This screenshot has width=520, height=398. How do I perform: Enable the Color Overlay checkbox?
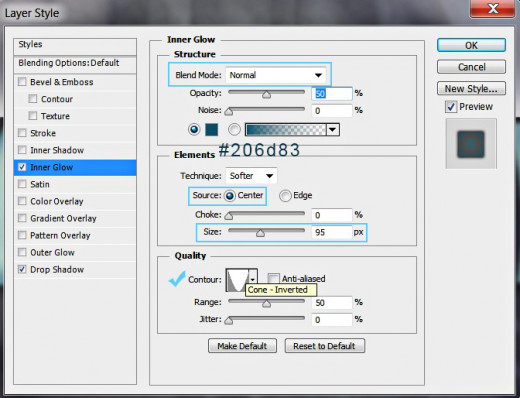(x=22, y=201)
